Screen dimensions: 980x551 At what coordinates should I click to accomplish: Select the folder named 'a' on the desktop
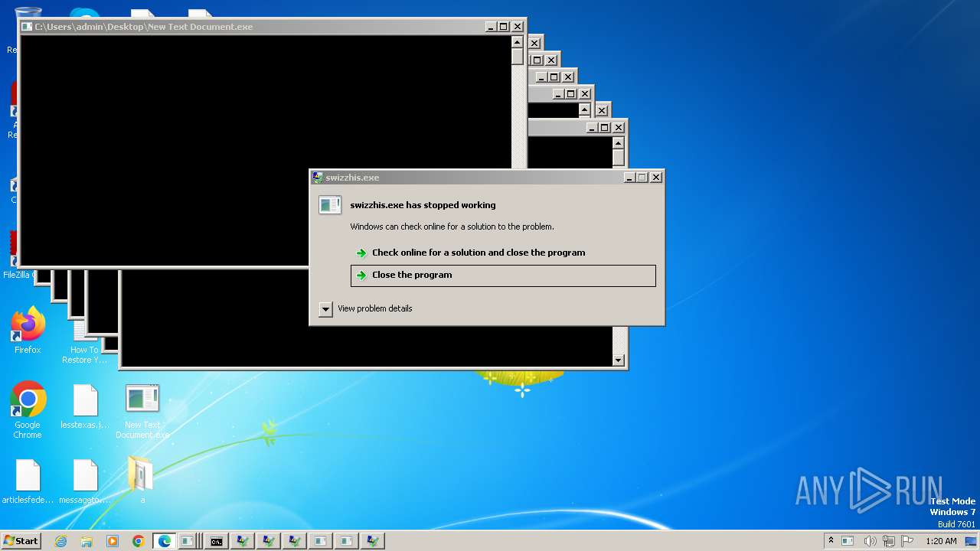tap(142, 480)
